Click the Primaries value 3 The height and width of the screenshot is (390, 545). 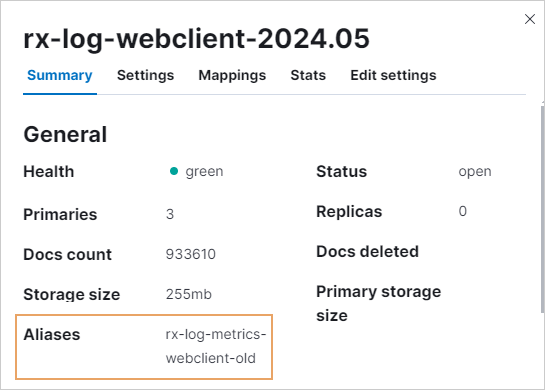tap(170, 214)
